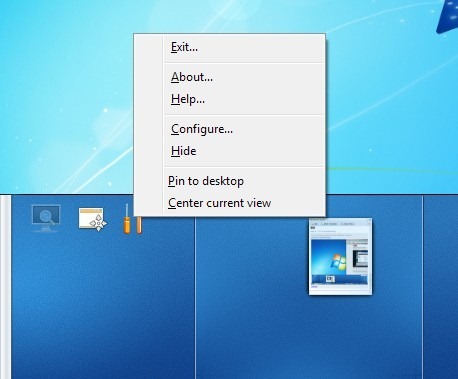The height and width of the screenshot is (379, 458).
Task: Choose Center current view entry
Action: (x=229, y=203)
